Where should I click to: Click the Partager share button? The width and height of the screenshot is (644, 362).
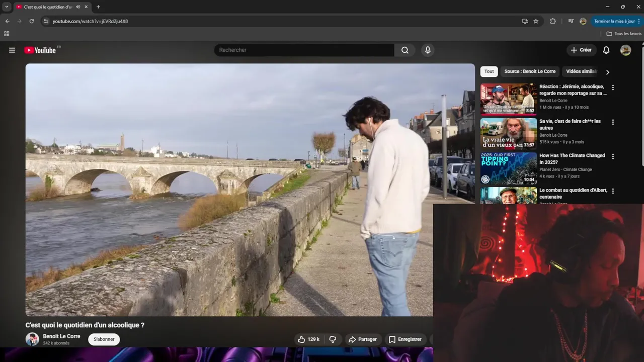pos(363,339)
